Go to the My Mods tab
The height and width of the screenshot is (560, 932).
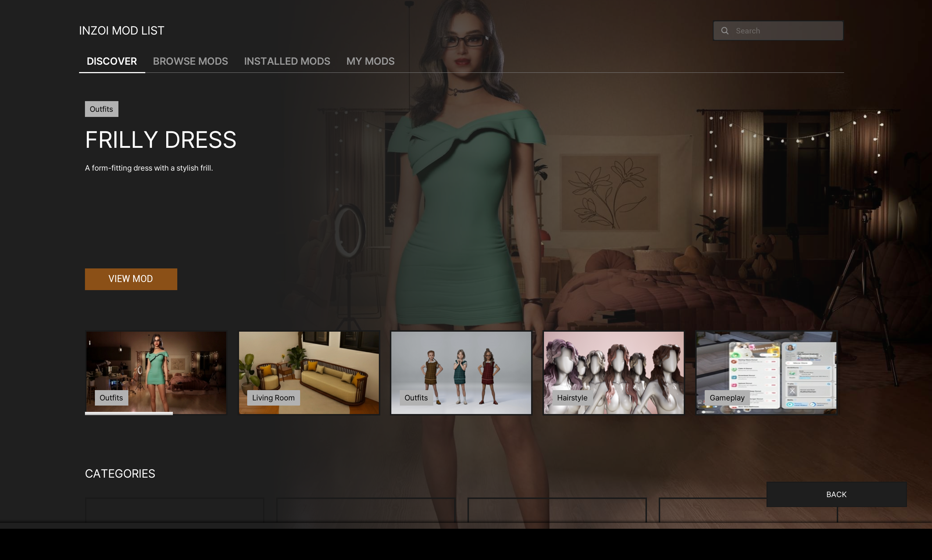click(370, 61)
